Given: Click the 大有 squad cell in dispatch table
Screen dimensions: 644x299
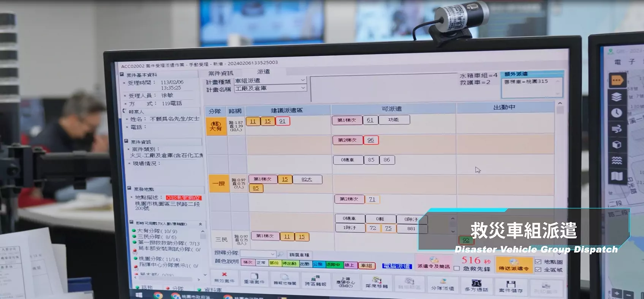Looking at the screenshot, I should pos(216,126).
